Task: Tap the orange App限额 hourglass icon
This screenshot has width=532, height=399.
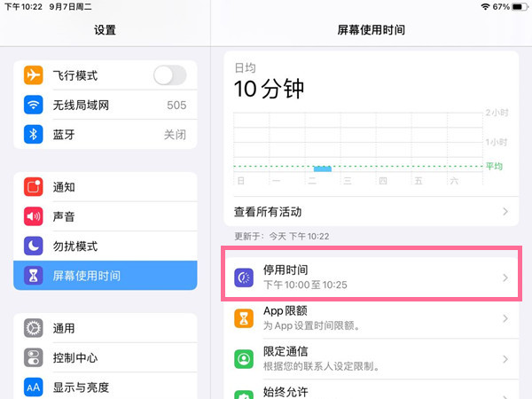Action: pyautogui.click(x=244, y=318)
